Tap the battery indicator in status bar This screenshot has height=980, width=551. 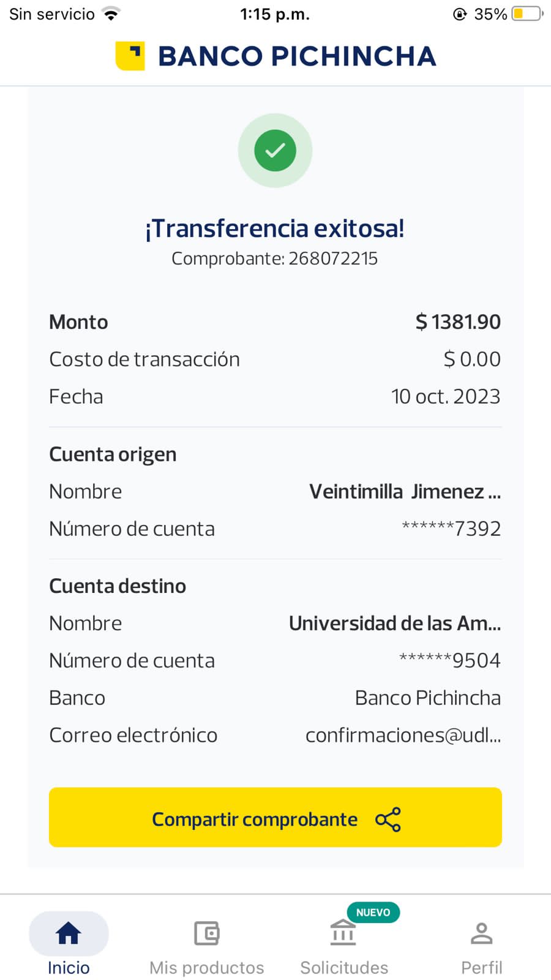(x=527, y=13)
